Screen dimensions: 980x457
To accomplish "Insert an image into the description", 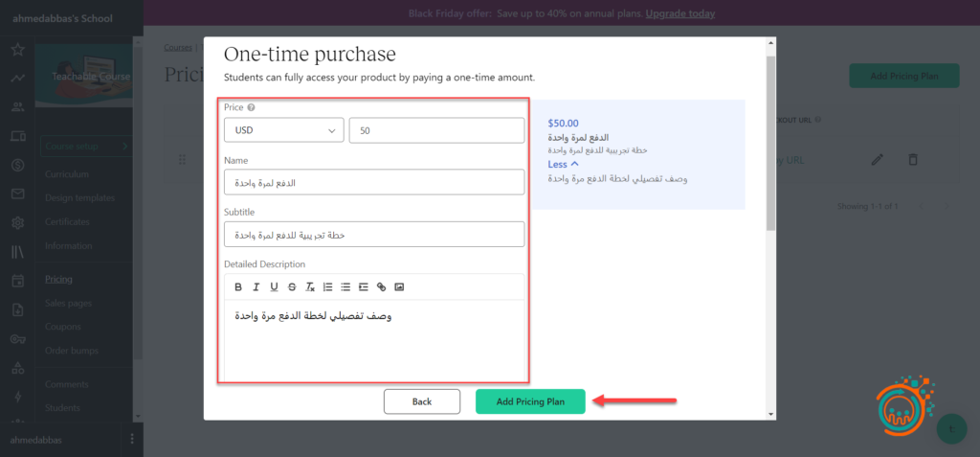I will (x=399, y=286).
